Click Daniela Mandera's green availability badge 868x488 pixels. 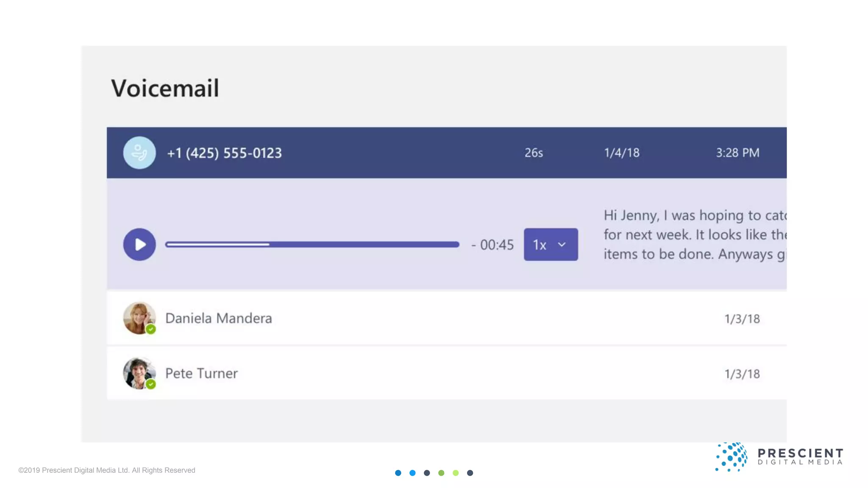[x=151, y=329]
